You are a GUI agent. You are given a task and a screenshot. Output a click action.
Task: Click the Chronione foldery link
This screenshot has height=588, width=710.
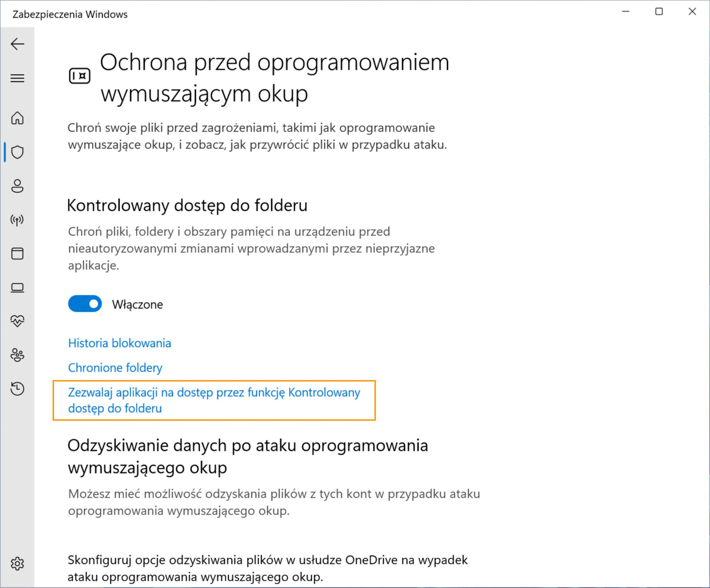click(x=115, y=368)
